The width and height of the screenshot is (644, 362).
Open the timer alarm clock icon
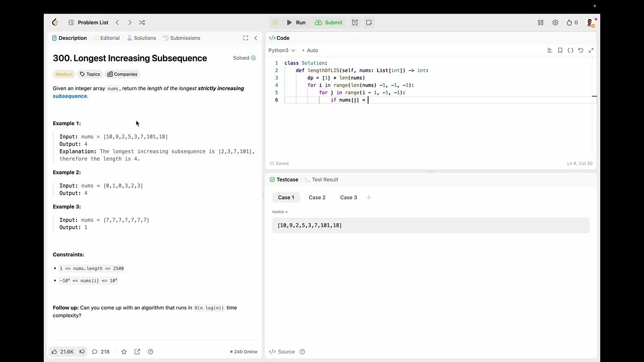pos(355,23)
